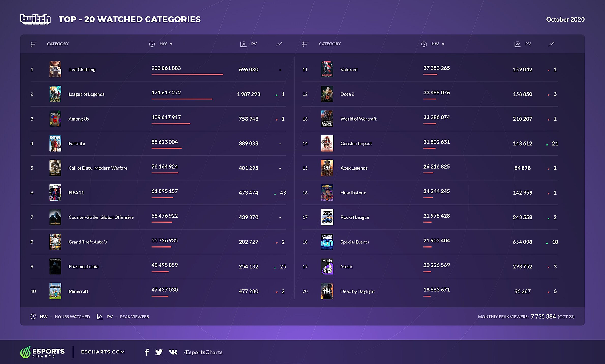Screen dimensions: 605x364
Task: Click the Phasmophobia category name
Action: click(84, 266)
